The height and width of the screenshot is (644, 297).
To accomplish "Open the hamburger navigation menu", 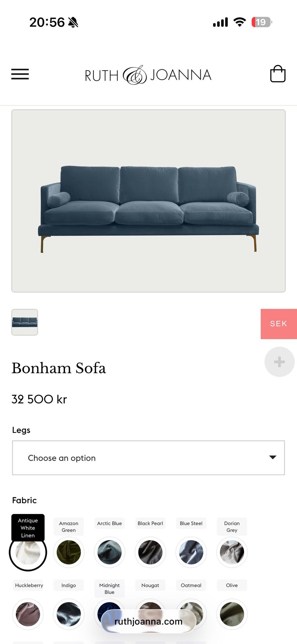I will coord(20,74).
